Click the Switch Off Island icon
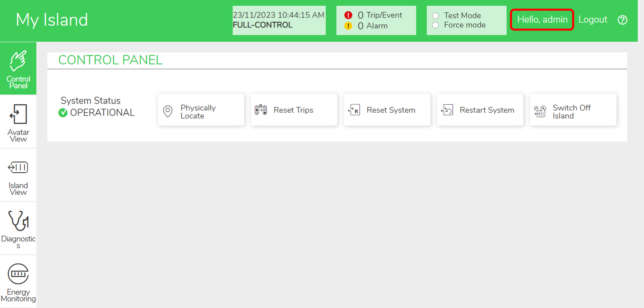644x308 pixels. coord(540,111)
